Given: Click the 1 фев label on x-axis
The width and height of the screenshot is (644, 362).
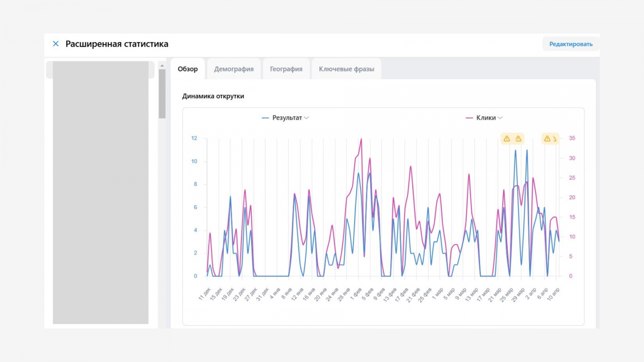Looking at the screenshot, I should pyautogui.click(x=356, y=294).
